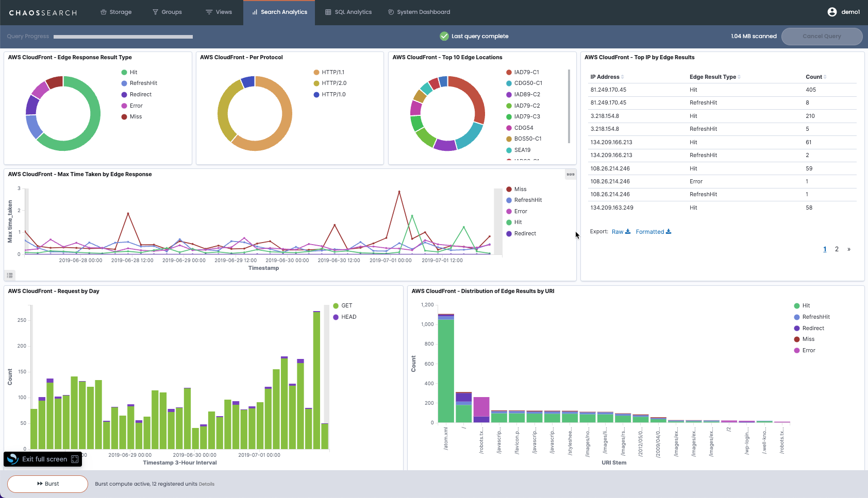Image resolution: width=868 pixels, height=498 pixels.
Task: Click IP address 134.209.163.249 row
Action: tap(723, 208)
